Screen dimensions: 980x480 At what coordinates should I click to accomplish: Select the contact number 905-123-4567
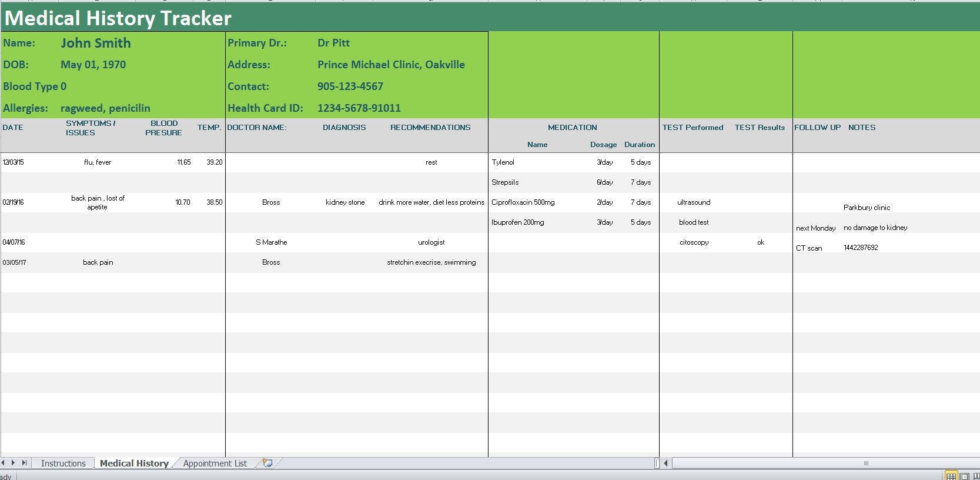(x=350, y=86)
